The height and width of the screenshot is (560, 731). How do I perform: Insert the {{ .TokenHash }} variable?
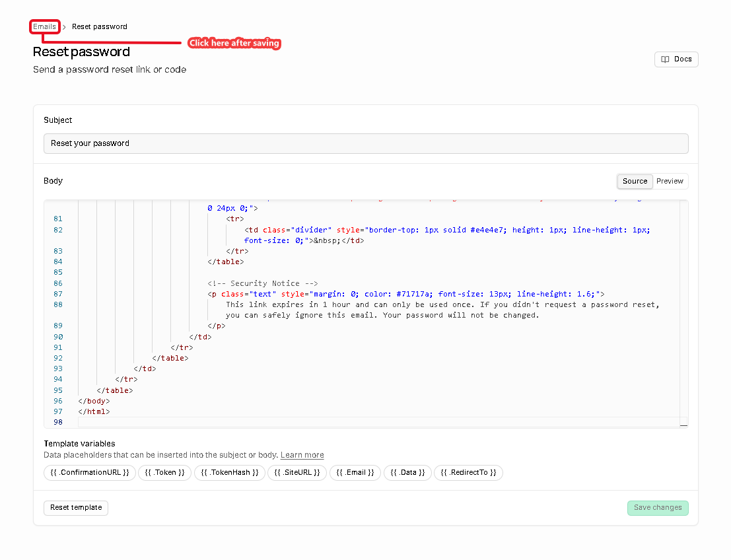tap(229, 472)
